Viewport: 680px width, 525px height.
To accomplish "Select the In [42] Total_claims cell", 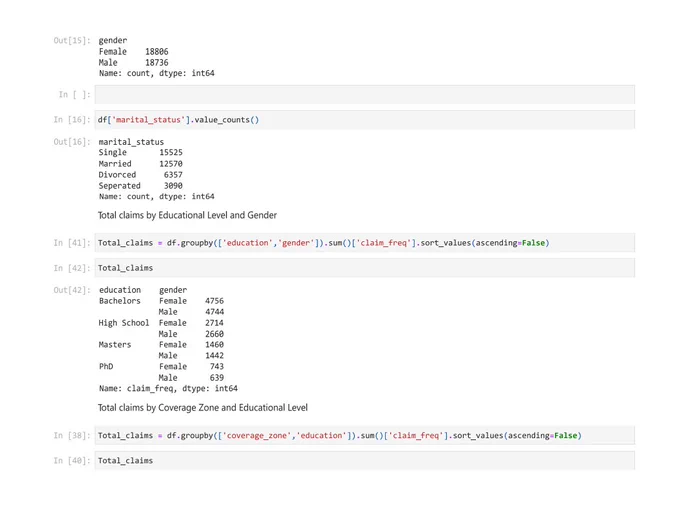I will pyautogui.click(x=365, y=268).
